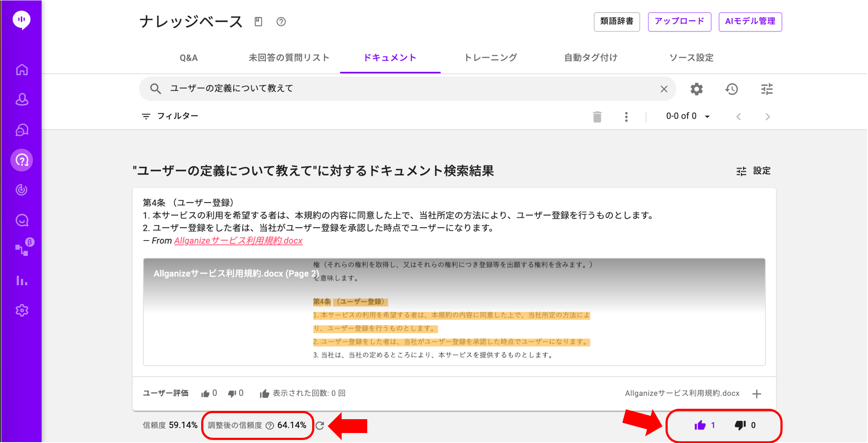The width and height of the screenshot is (868, 443).
Task: Go to the previous page with left chevron
Action: [739, 117]
